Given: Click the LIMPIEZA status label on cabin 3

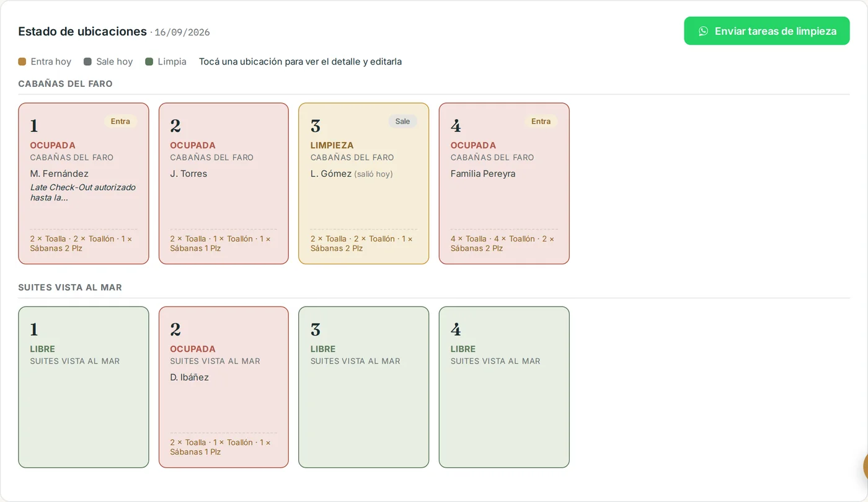Looking at the screenshot, I should [332, 145].
